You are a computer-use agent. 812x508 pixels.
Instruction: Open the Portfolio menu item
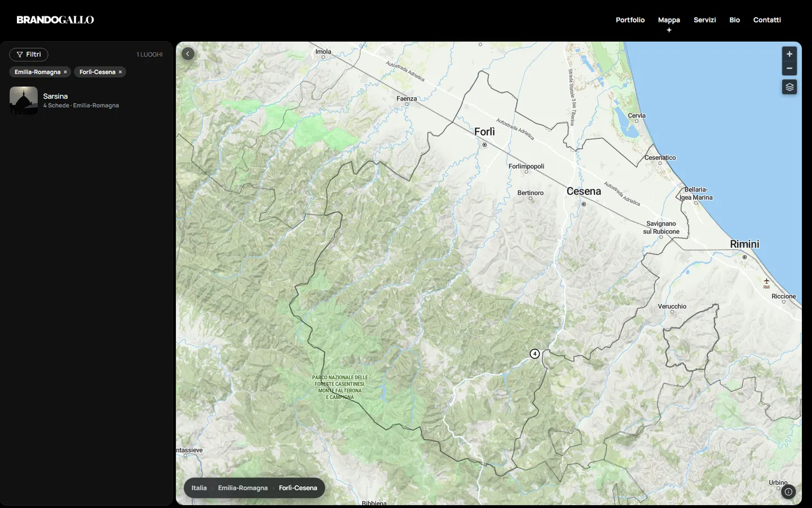coord(630,20)
